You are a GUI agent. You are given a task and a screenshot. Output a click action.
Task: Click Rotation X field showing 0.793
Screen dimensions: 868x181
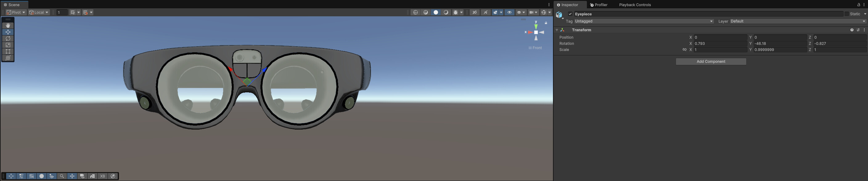[720, 43]
